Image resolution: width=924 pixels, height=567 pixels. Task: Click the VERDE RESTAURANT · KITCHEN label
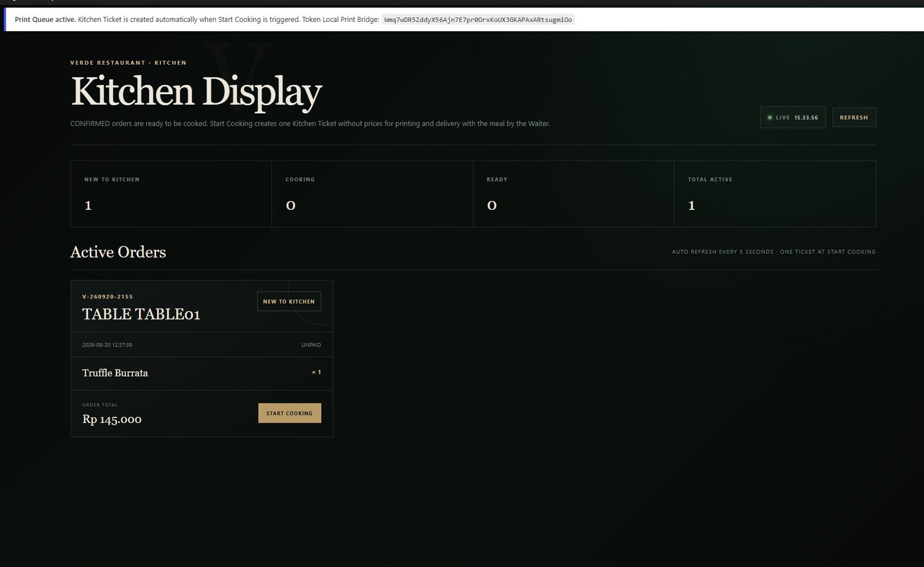tap(128, 62)
